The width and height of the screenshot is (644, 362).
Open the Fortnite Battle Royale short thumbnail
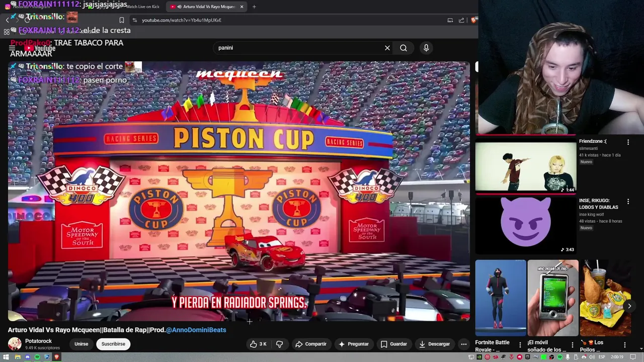tap(501, 298)
